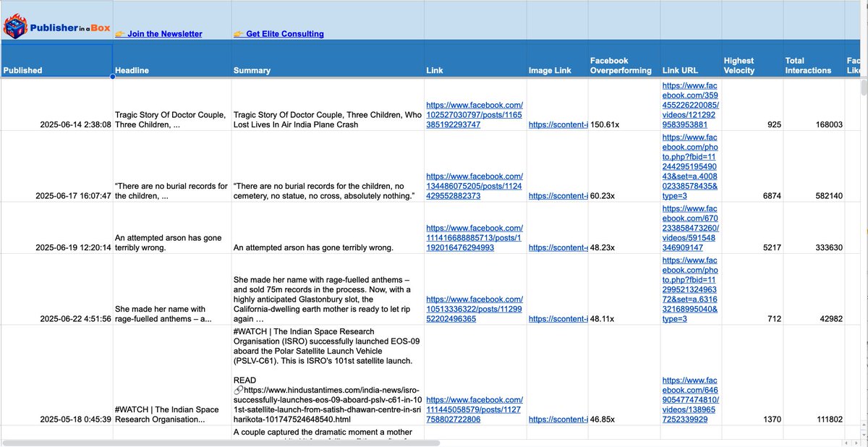Open the 359455226220085 videos Link URL
Viewport: 868px width, 447px height.
[690, 104]
